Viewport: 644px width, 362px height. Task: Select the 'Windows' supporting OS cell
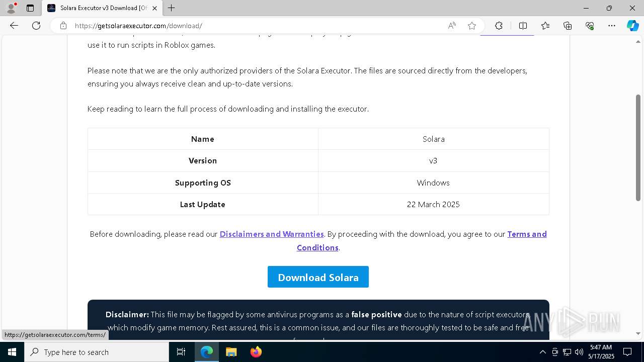tap(434, 183)
